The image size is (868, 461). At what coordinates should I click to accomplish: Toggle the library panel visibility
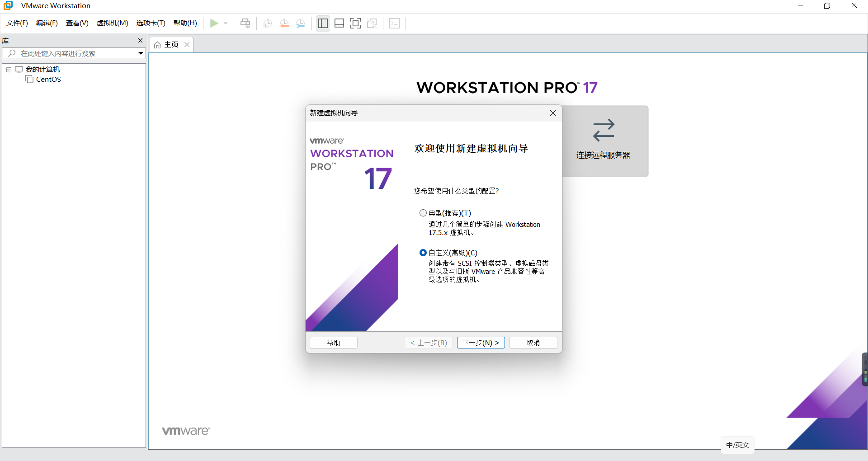322,23
